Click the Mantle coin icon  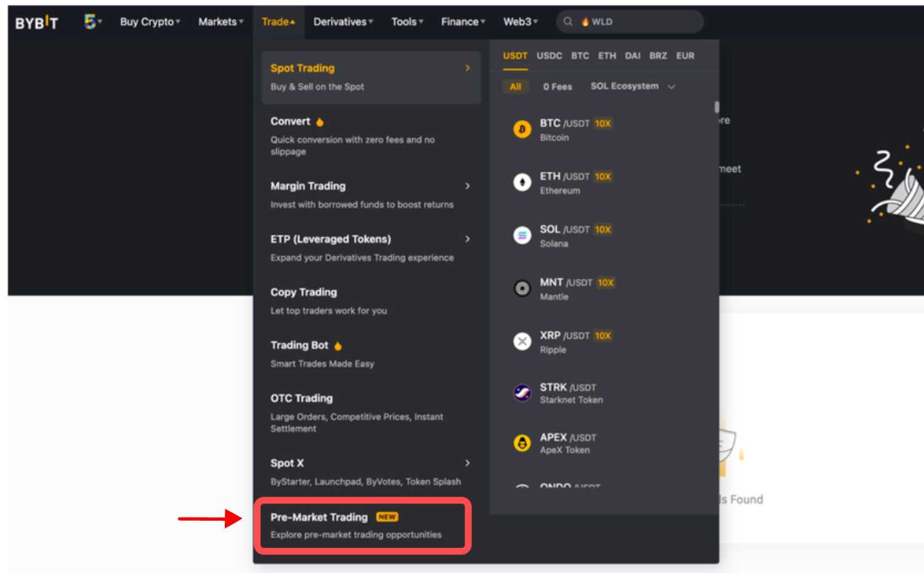522,288
